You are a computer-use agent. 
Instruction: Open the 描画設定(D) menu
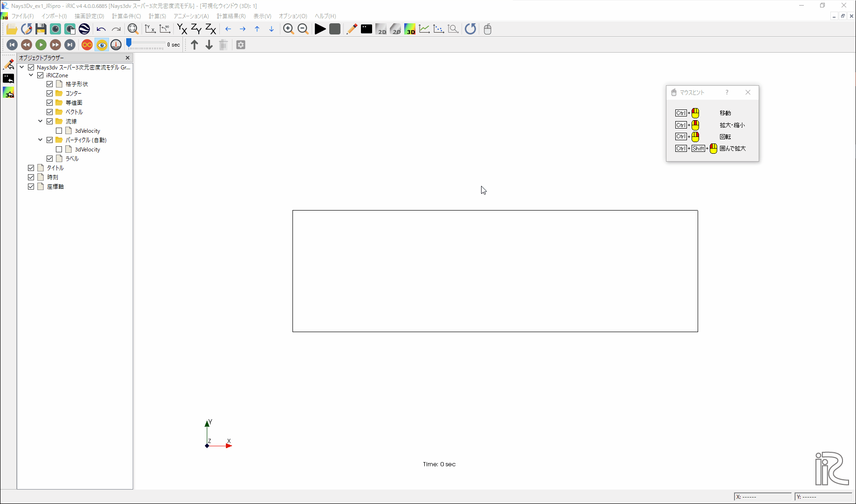[x=89, y=16]
